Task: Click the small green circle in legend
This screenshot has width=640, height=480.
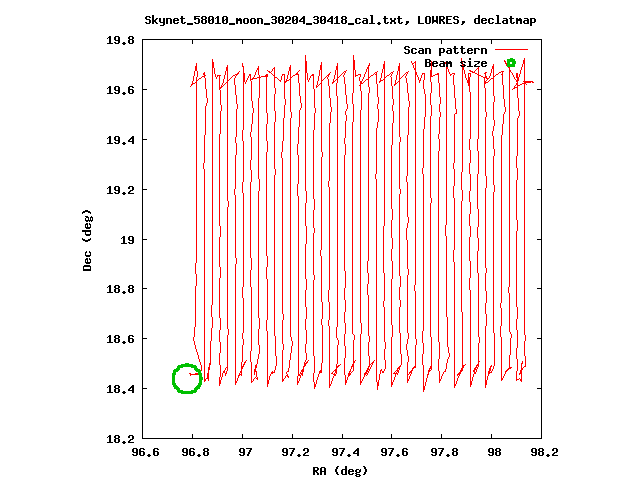Action: coord(511,63)
